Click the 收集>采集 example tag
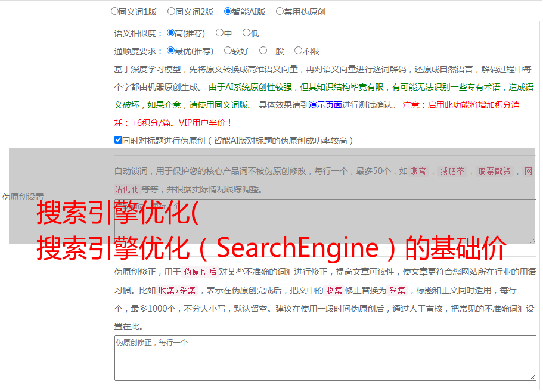This screenshot has height=392, width=543. pyautogui.click(x=177, y=291)
